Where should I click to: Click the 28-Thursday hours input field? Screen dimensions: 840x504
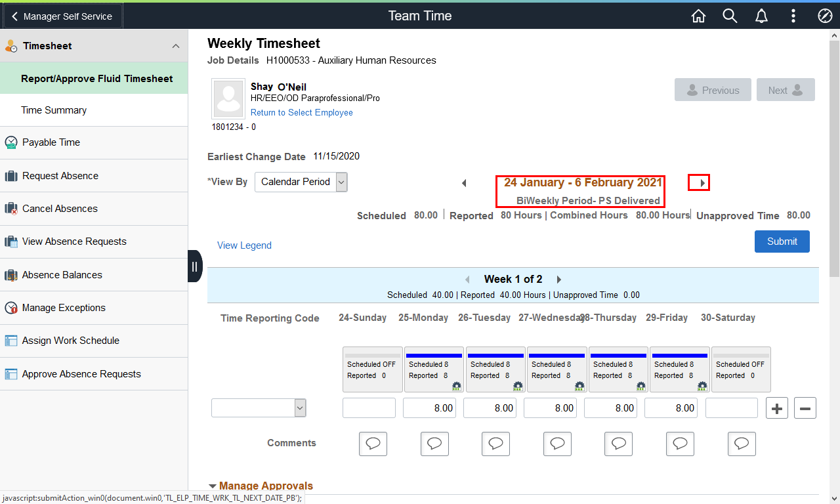pyautogui.click(x=610, y=408)
